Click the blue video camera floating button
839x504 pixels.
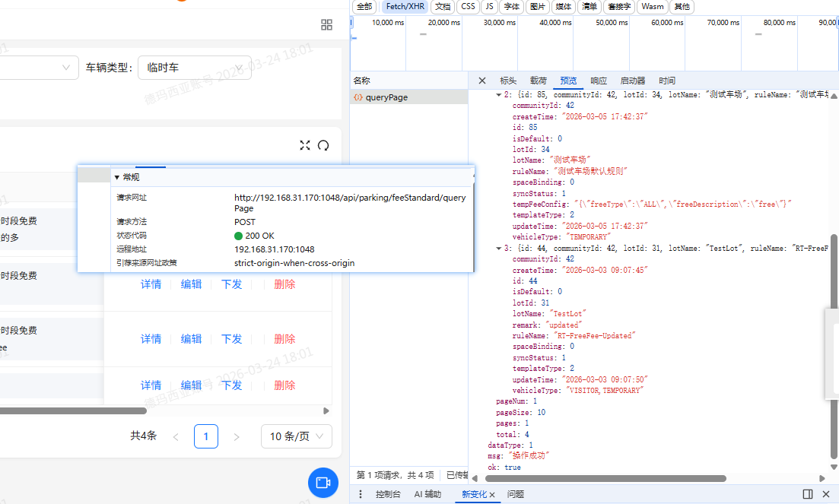(323, 483)
